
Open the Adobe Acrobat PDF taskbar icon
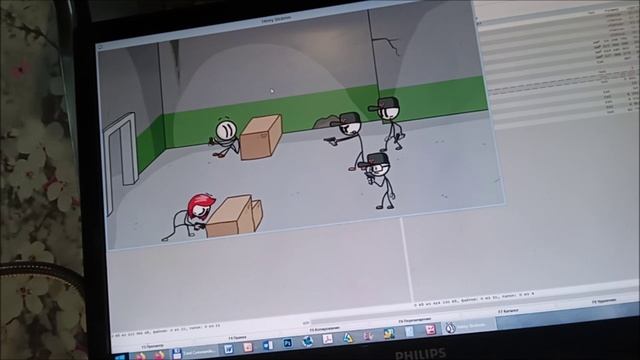[327, 339]
